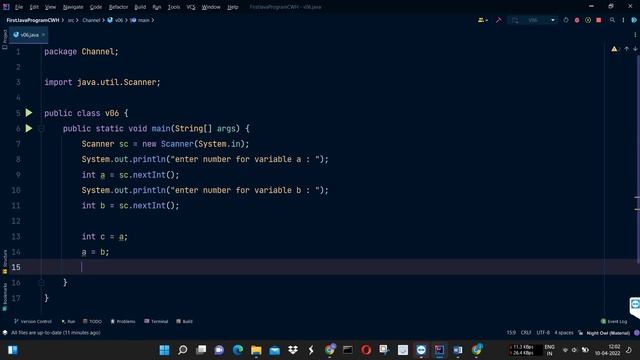Open UTF-8 file encoding selector
The height and width of the screenshot is (360, 640).
point(543,333)
